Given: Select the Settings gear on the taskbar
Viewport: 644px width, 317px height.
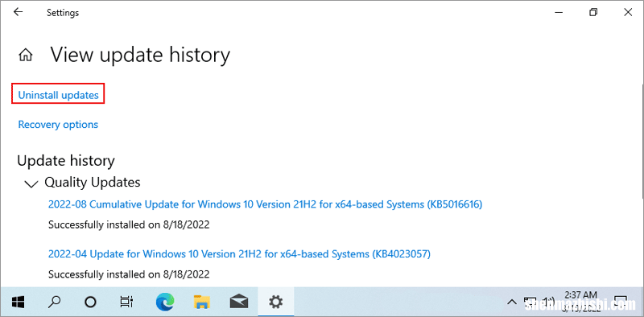Looking at the screenshot, I should click(275, 303).
